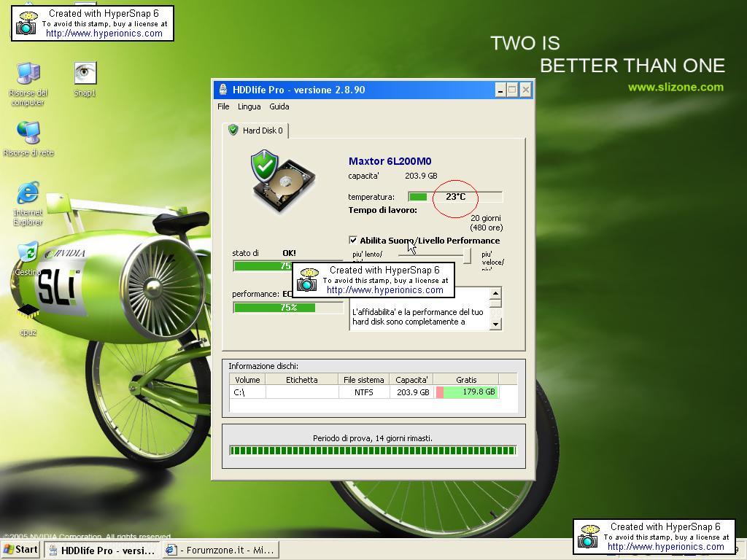This screenshot has width=747, height=560.
Task: Open the Guida menu
Action: coord(279,106)
